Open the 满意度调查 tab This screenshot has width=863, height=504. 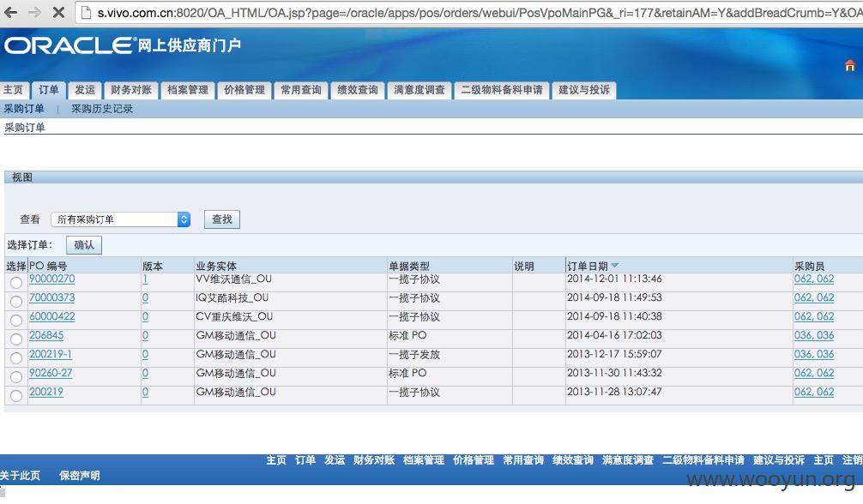[x=419, y=90]
